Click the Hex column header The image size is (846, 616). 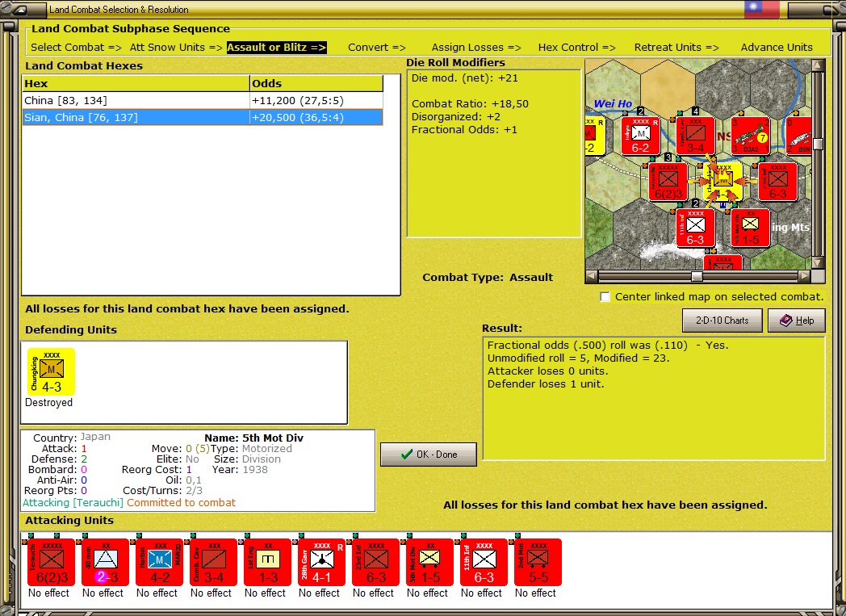pos(136,83)
